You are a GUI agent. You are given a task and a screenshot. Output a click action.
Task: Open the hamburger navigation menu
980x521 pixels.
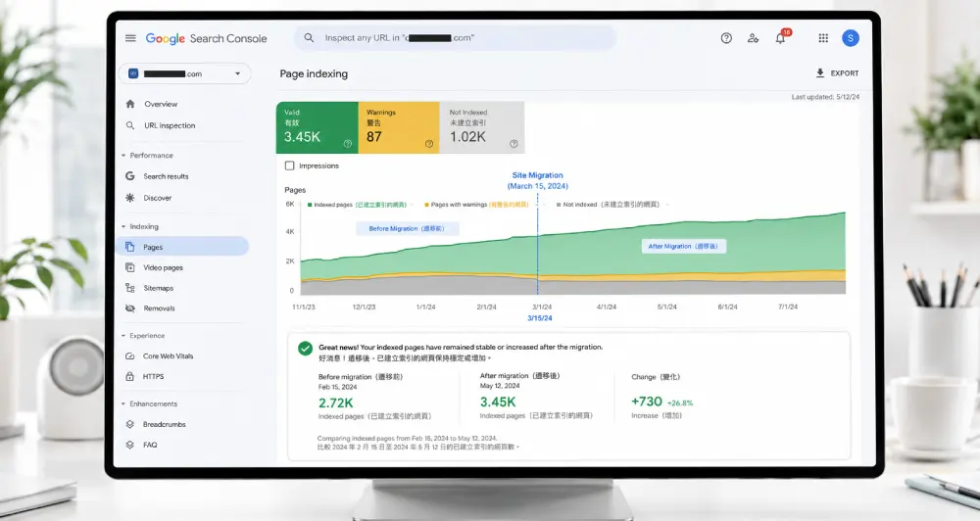point(130,38)
